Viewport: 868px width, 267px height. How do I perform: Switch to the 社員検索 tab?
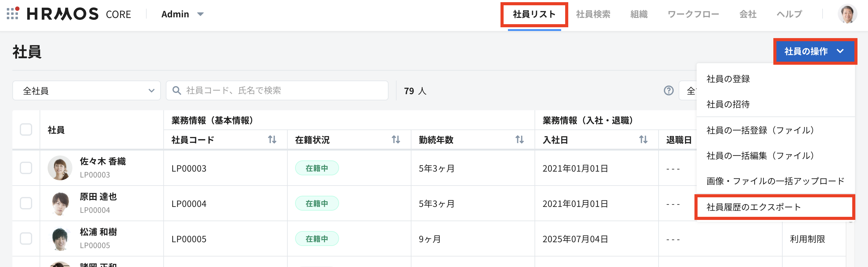[593, 14]
